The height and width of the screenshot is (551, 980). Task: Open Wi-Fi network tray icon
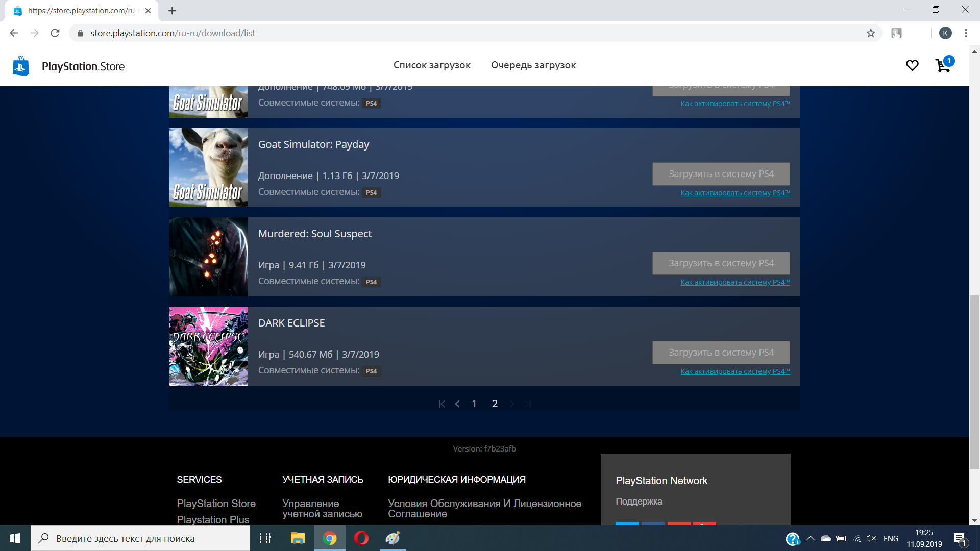(857, 538)
